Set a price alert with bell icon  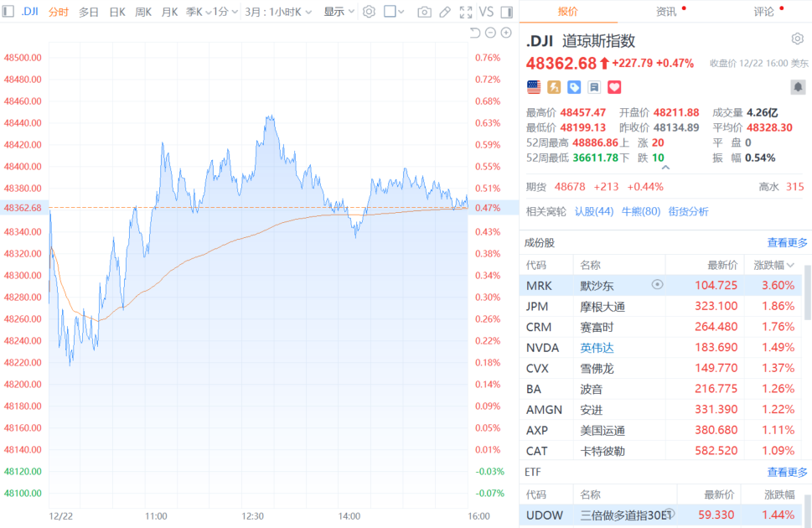click(798, 87)
